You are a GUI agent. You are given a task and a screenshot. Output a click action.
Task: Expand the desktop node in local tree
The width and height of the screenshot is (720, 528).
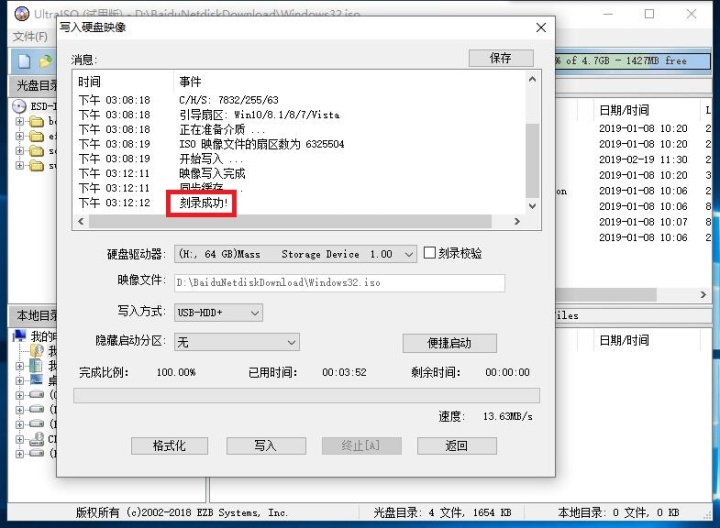20,380
